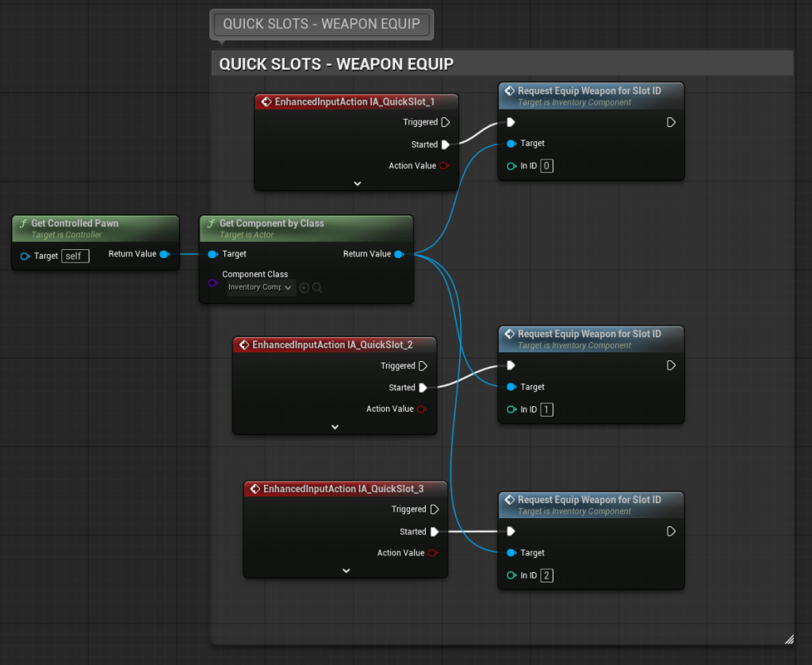Select the Get Component by Class node title
This screenshot has height=665, width=812.
click(x=271, y=224)
